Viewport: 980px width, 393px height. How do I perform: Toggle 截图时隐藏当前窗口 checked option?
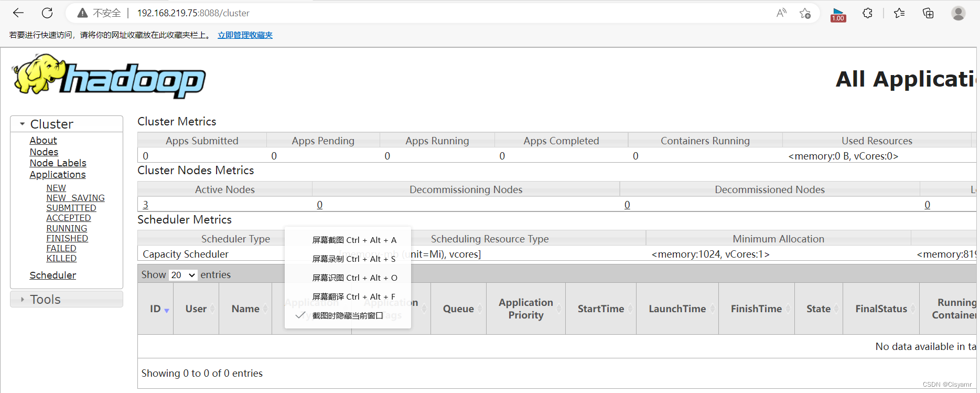pos(348,315)
